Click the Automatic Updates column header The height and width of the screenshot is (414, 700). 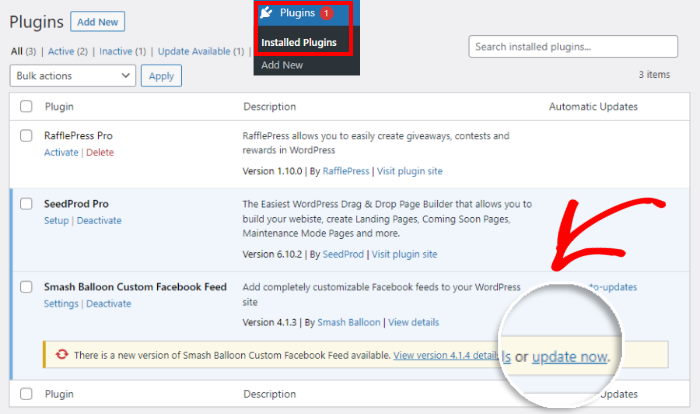point(593,106)
